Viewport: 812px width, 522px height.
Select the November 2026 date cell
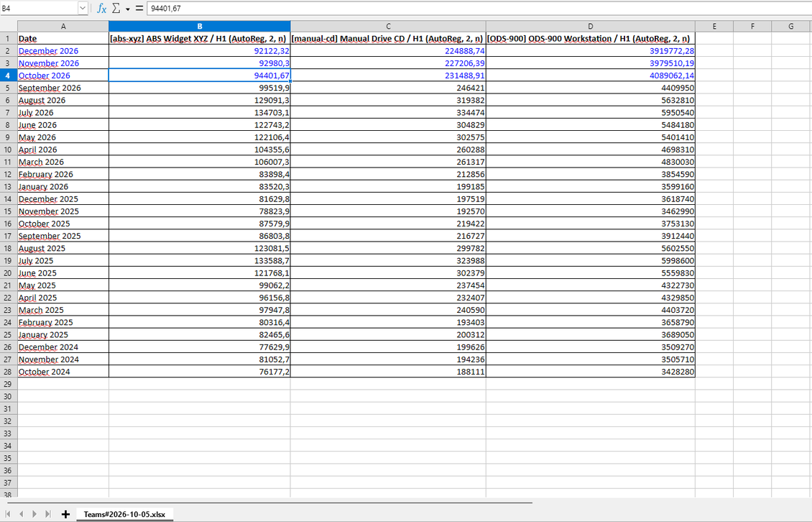coord(63,63)
